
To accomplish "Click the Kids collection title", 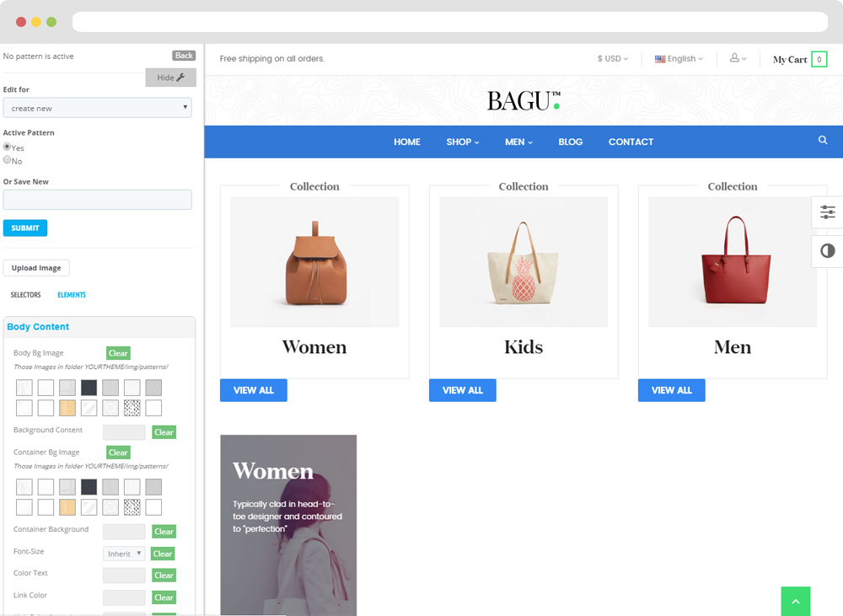I will pyautogui.click(x=524, y=346).
